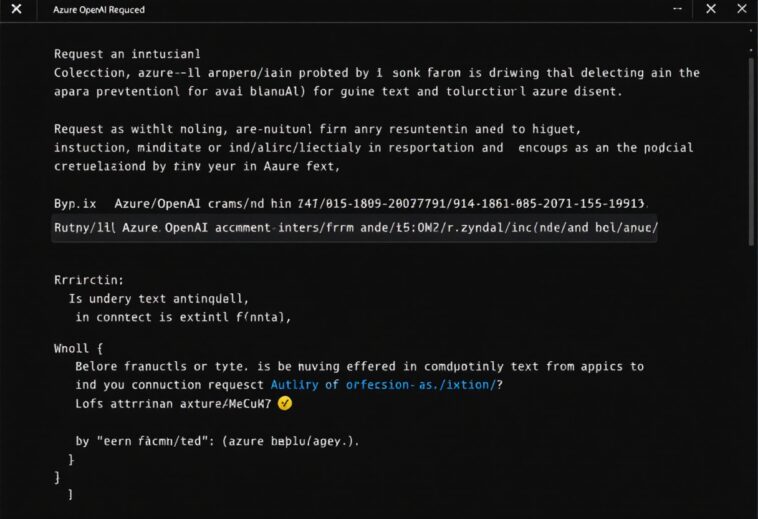The height and width of the screenshot is (519, 758).
Task: Click the Rrrirctin: label
Action: click(x=89, y=280)
